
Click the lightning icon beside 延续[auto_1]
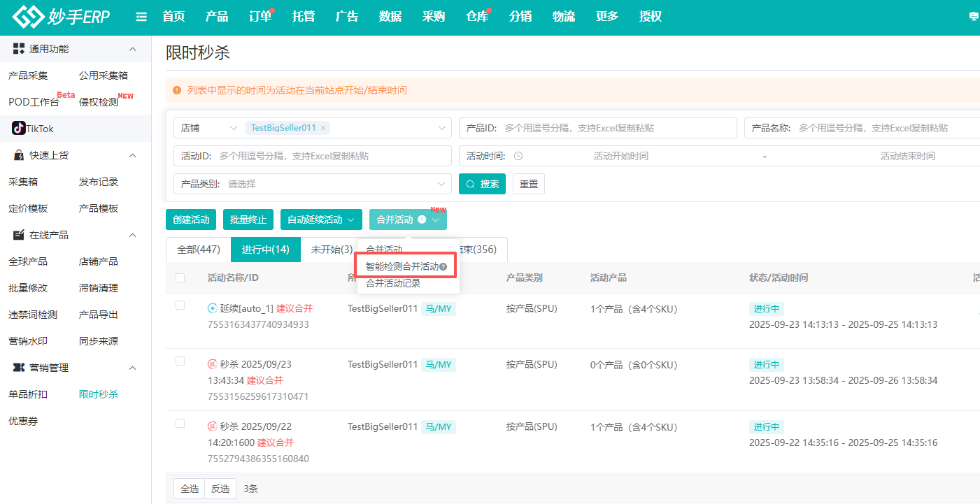coord(213,308)
